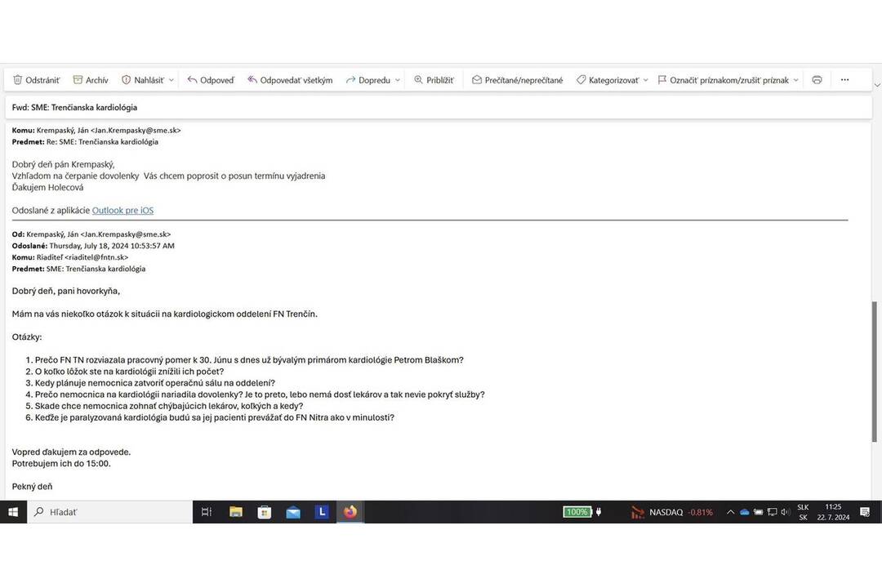The height and width of the screenshot is (588, 882).
Task: Open the Outlook pre iOS link
Action: (x=122, y=211)
